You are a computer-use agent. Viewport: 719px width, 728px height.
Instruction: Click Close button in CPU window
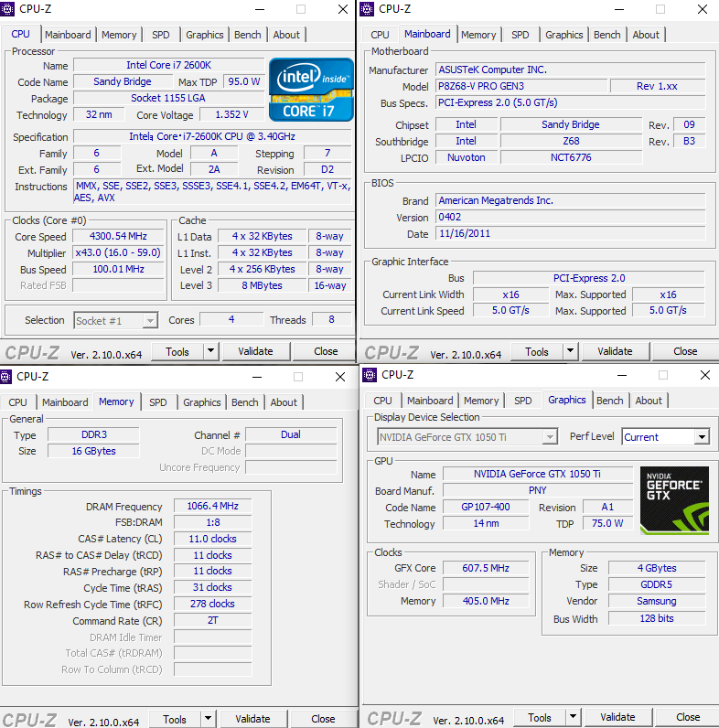(x=326, y=351)
